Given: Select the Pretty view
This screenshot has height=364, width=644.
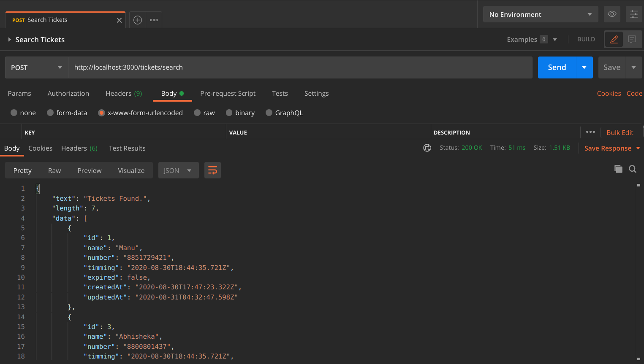Looking at the screenshot, I should click(x=22, y=170).
